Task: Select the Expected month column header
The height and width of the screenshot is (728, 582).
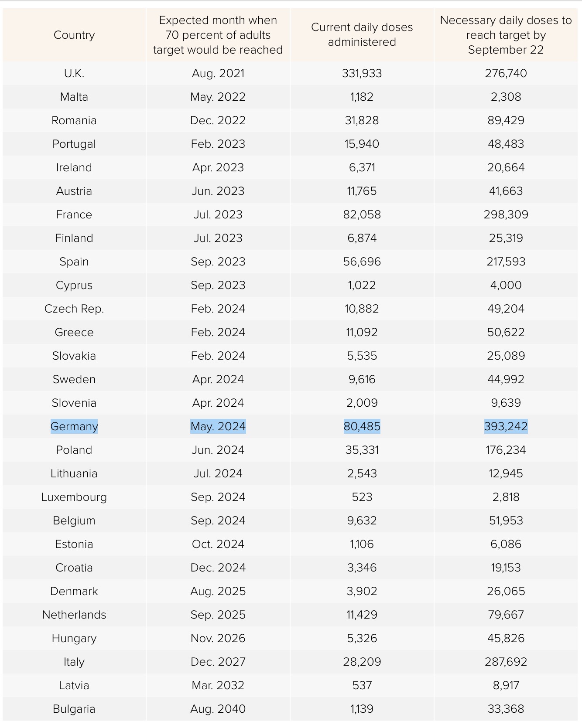Action: tap(218, 35)
